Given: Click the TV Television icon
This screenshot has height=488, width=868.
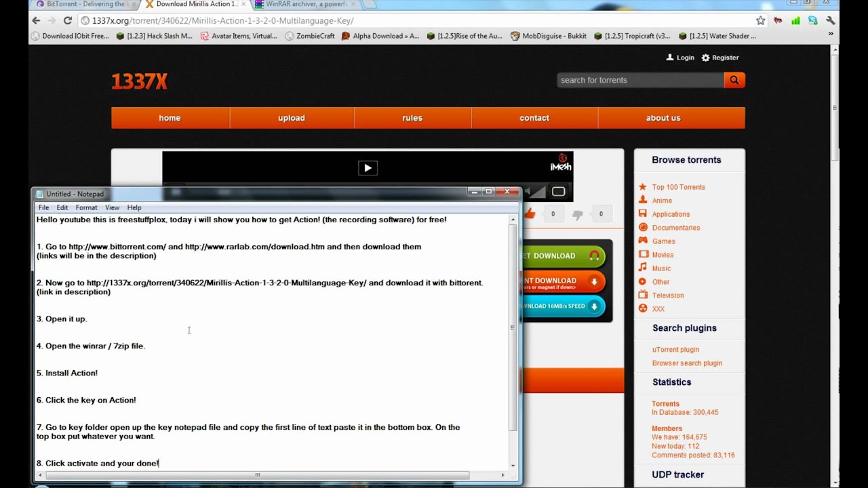Looking at the screenshot, I should 642,295.
